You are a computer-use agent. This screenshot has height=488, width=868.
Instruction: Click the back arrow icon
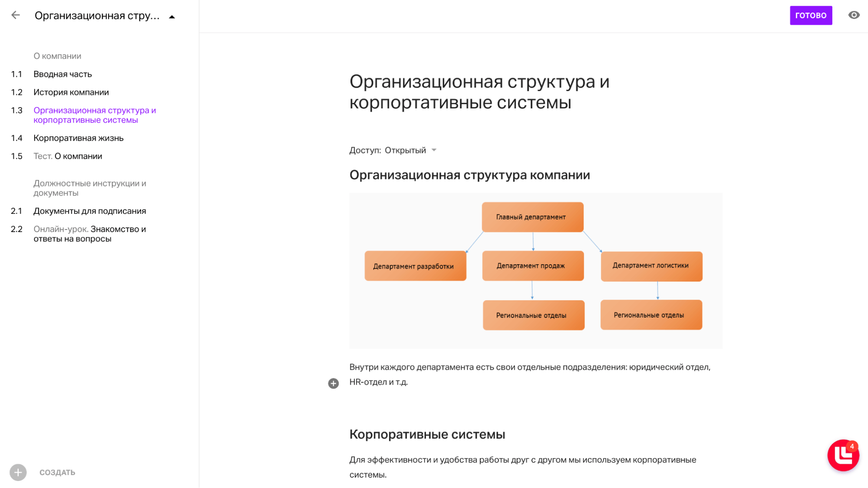pyautogui.click(x=16, y=15)
